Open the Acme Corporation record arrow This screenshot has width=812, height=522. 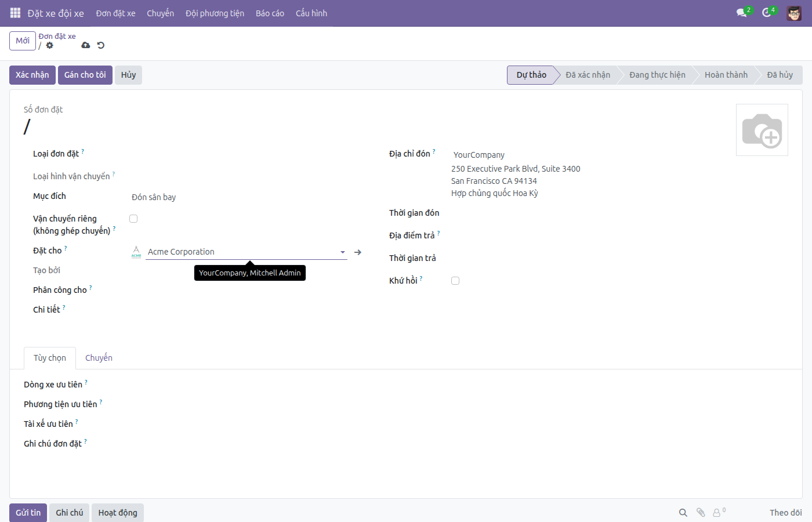tap(358, 252)
